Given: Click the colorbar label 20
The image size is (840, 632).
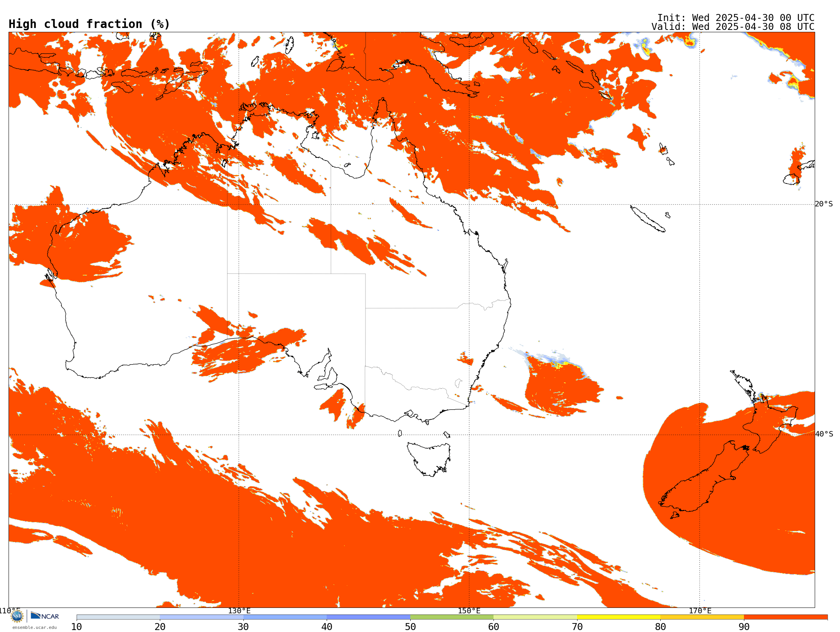Looking at the screenshot, I should (x=160, y=627).
